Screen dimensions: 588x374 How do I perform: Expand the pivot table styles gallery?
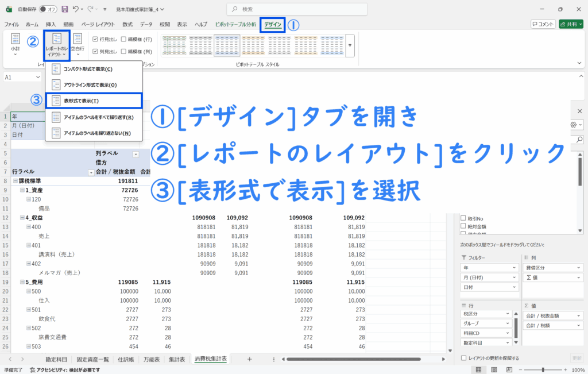[349, 44]
